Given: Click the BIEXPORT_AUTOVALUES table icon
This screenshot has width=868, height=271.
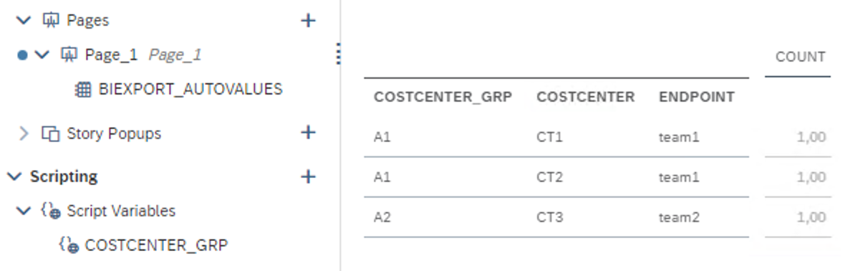Looking at the screenshot, I should [83, 90].
